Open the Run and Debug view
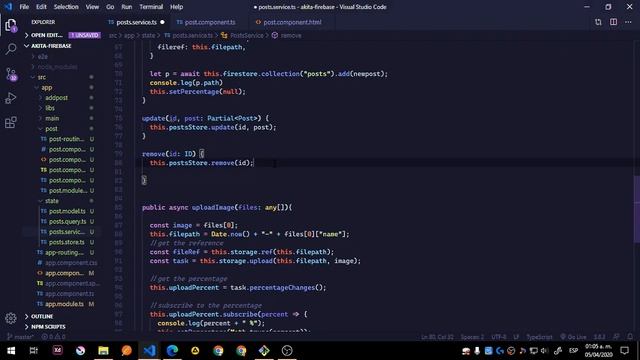Image resolution: width=640 pixels, height=360 pixels. pos(11,98)
